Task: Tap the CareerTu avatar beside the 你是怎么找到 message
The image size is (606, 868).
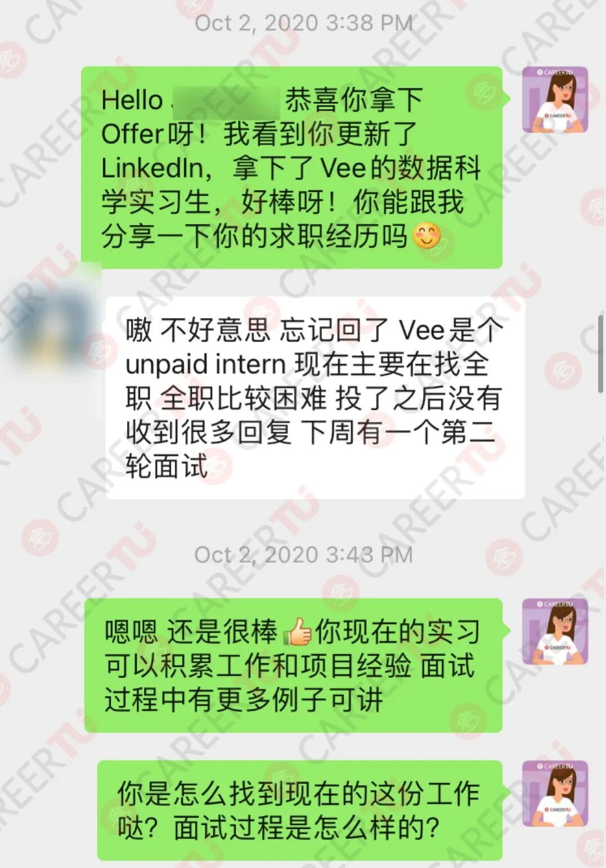Action: pyautogui.click(x=555, y=794)
